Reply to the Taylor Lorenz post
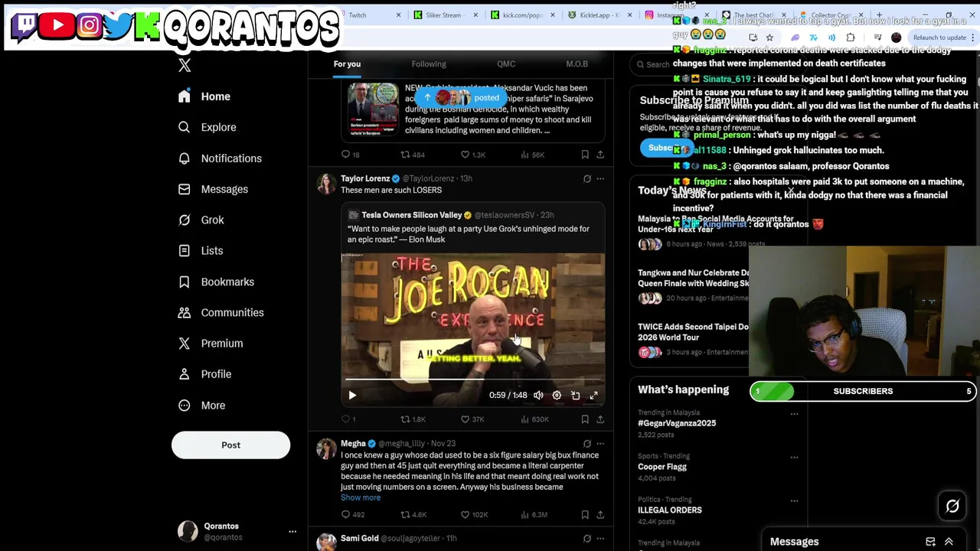Screen dimensions: 980x551 coord(348,419)
